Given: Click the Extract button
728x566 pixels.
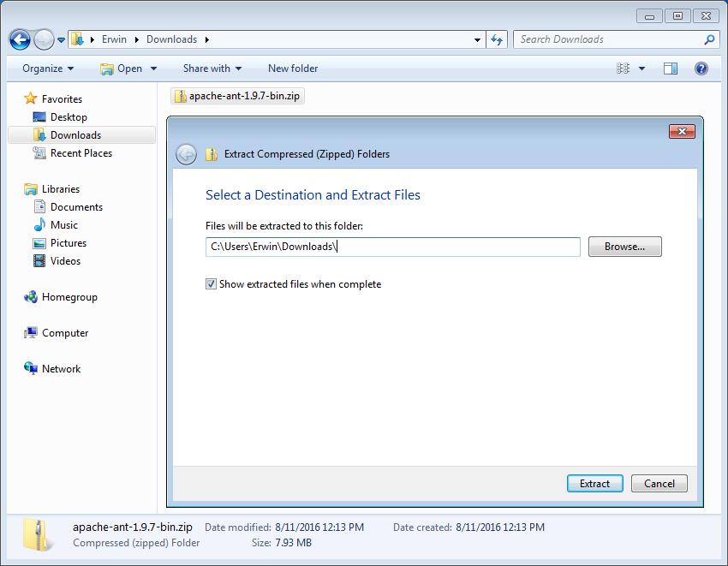Looking at the screenshot, I should pyautogui.click(x=594, y=483).
